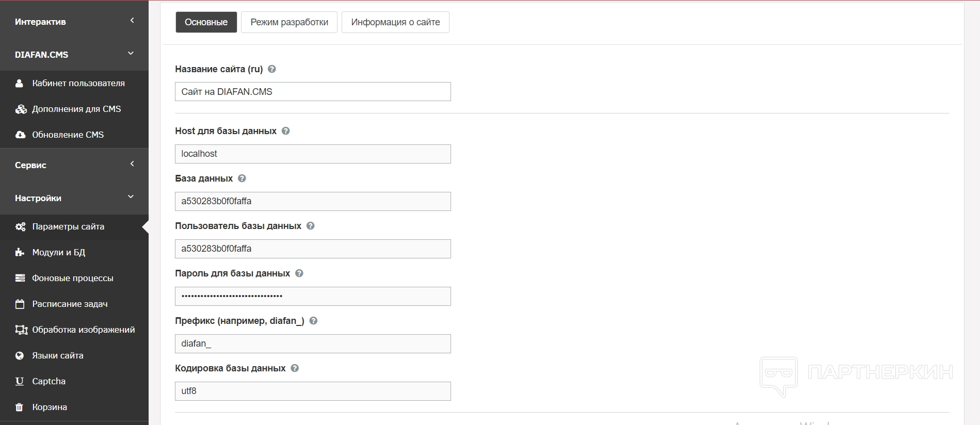
Task: Click the trash bin Корзина icon
Action: coord(20,407)
